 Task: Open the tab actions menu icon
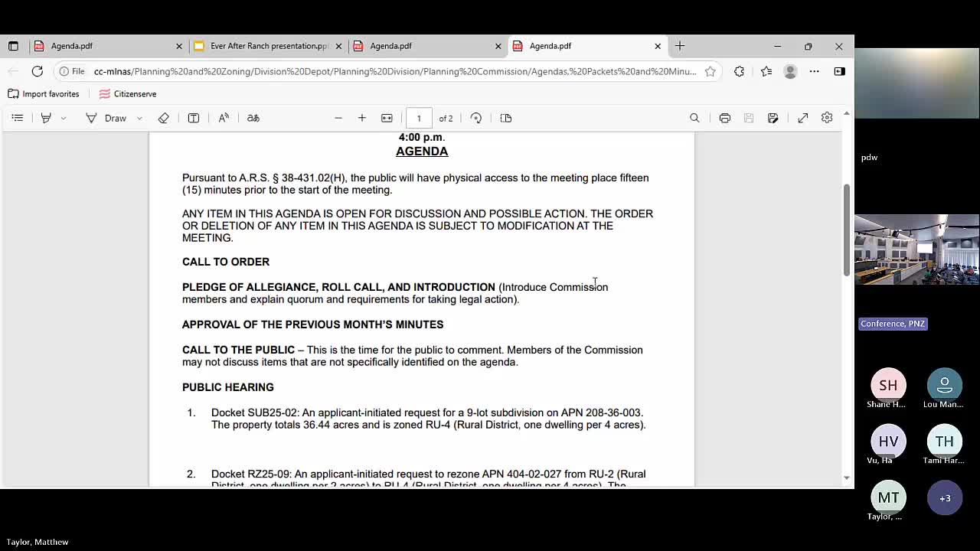click(13, 46)
